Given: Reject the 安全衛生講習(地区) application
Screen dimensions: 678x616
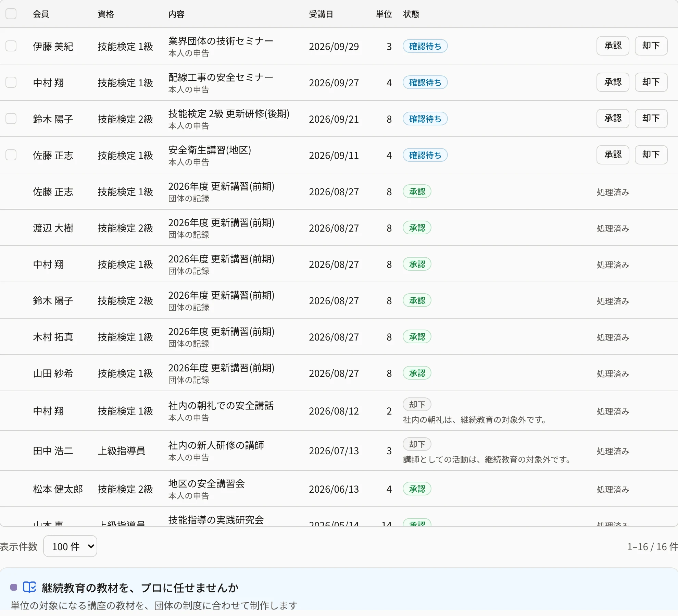Looking at the screenshot, I should click(x=651, y=155).
